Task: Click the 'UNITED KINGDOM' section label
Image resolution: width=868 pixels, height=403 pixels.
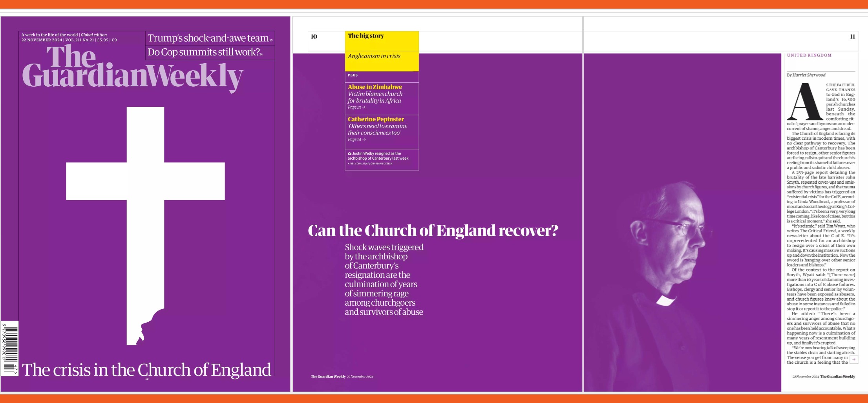Action: coord(809,55)
